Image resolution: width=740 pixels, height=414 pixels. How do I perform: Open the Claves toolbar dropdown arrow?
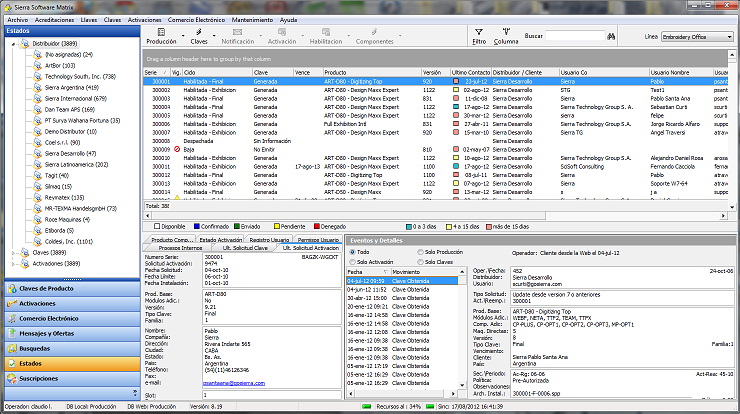tap(214, 35)
